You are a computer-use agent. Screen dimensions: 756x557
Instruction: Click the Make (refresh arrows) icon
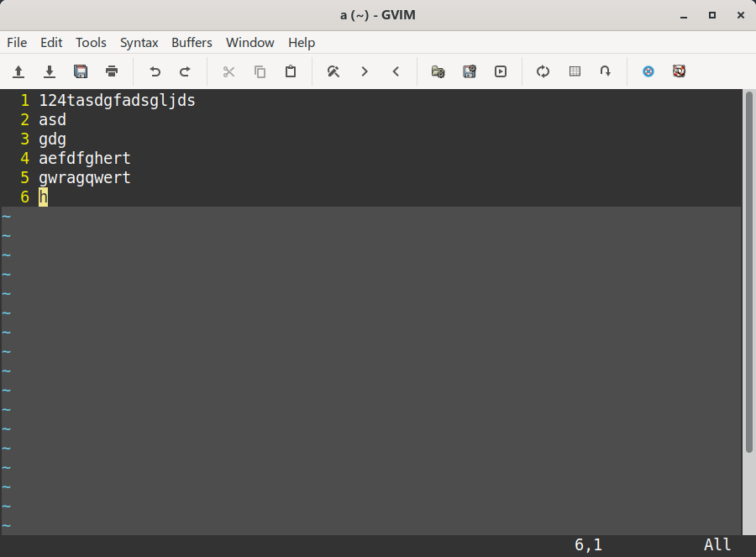click(543, 72)
